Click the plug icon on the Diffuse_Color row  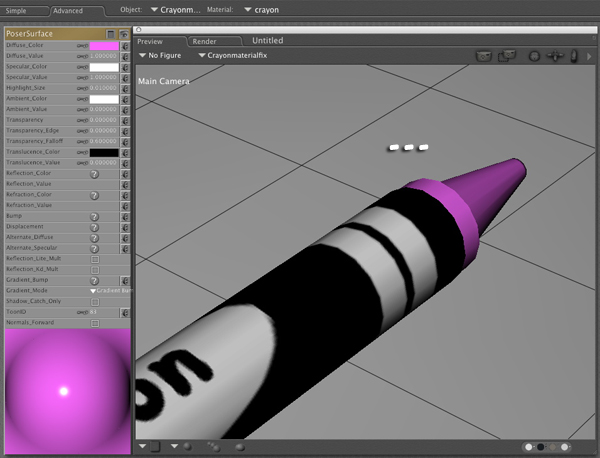125,46
